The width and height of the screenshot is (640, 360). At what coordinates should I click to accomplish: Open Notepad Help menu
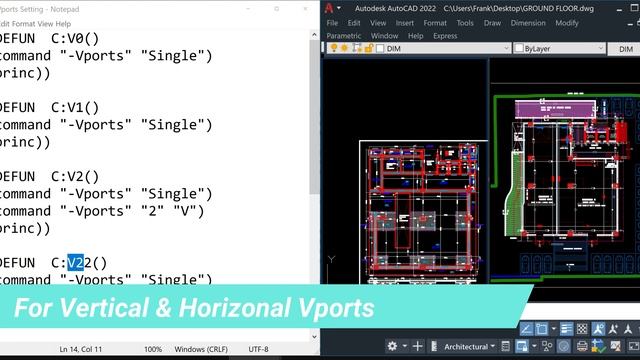(x=63, y=24)
